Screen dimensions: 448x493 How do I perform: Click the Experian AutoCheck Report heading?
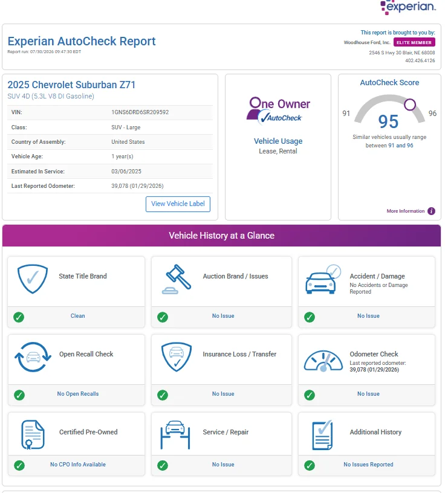click(82, 41)
